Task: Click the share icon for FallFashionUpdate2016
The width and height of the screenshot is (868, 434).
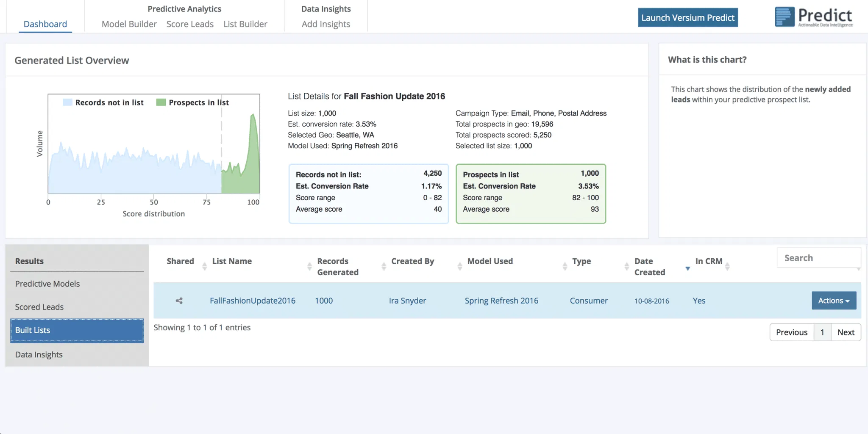Action: pyautogui.click(x=179, y=301)
